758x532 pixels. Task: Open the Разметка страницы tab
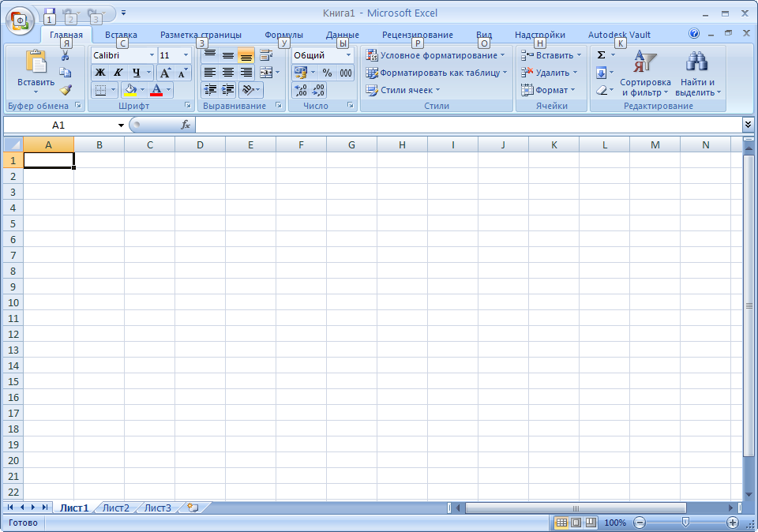(201, 35)
